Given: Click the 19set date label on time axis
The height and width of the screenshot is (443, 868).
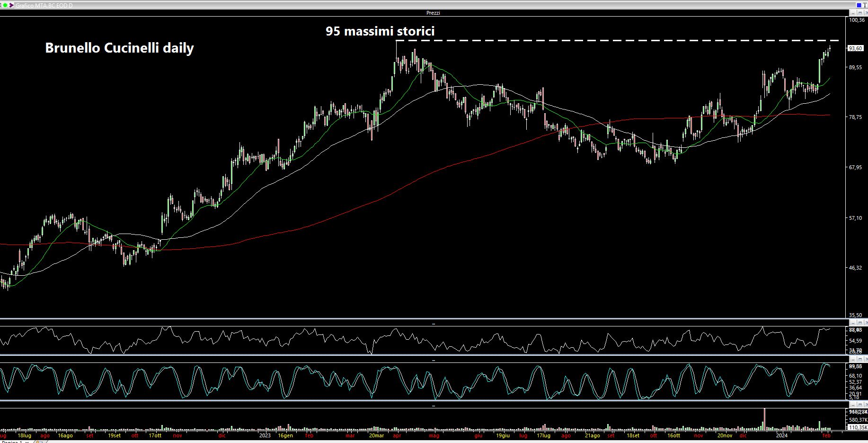Looking at the screenshot, I should [114, 435].
